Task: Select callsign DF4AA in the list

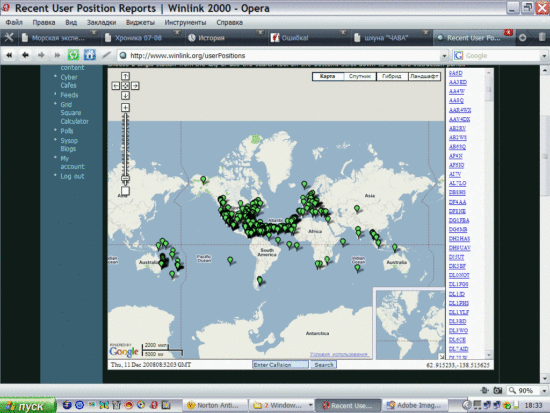Action: click(457, 202)
